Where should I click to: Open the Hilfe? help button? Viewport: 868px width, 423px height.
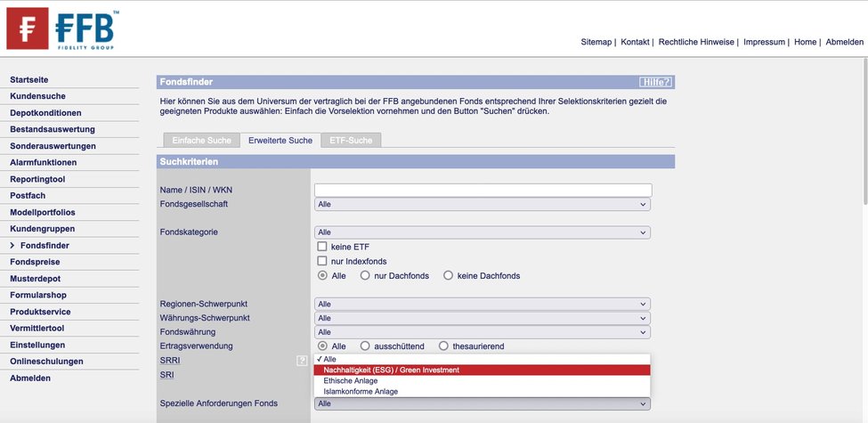(655, 82)
